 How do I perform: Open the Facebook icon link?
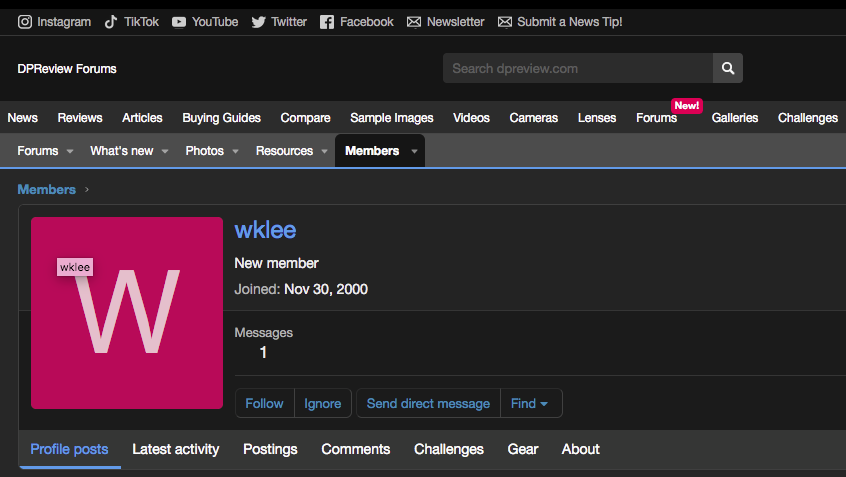[327, 22]
